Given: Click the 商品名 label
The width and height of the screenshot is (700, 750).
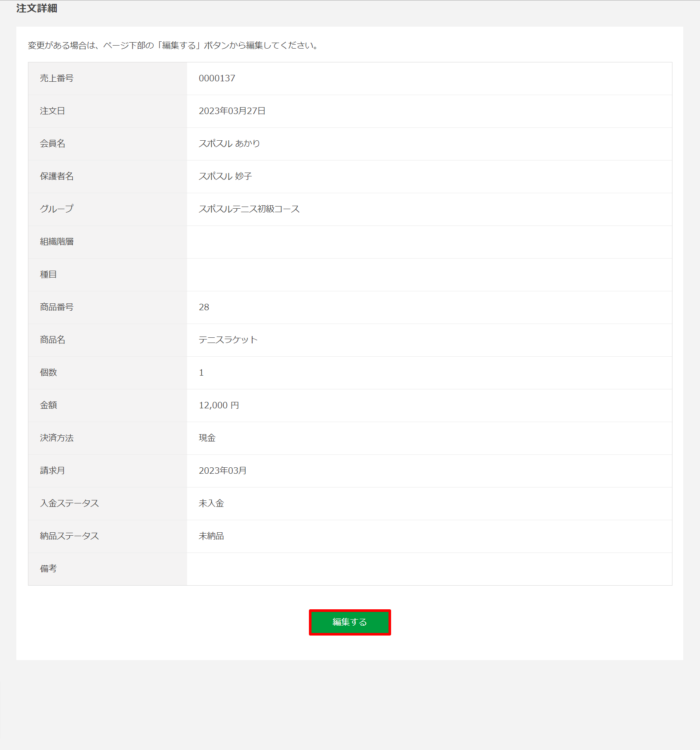Looking at the screenshot, I should click(x=52, y=340).
